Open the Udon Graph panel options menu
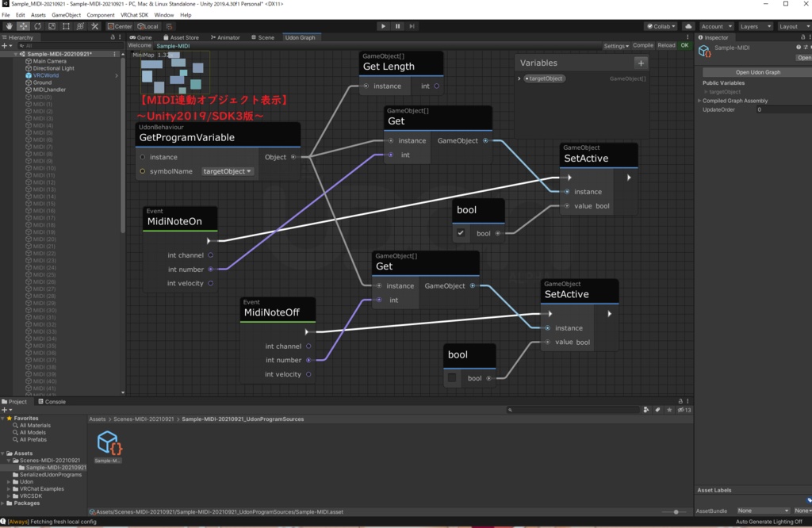Image resolution: width=812 pixels, height=528 pixels. click(688, 37)
